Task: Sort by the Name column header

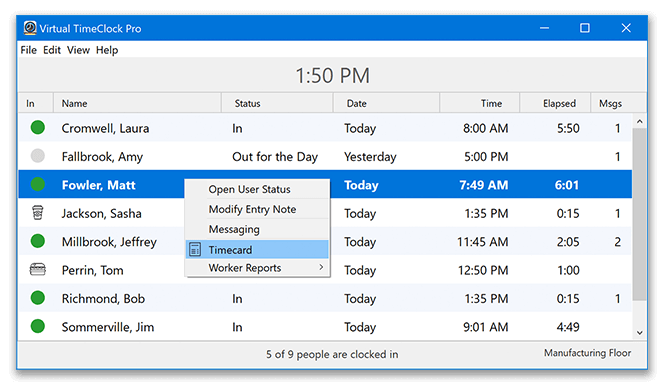Action: [x=137, y=103]
